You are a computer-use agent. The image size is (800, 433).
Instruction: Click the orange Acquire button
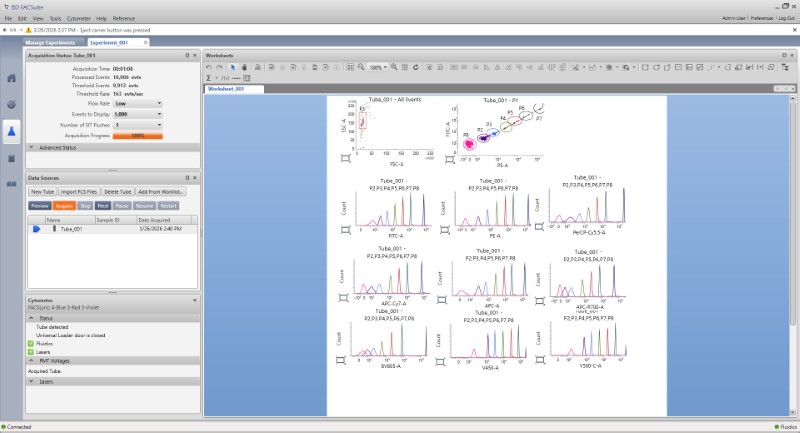click(64, 206)
